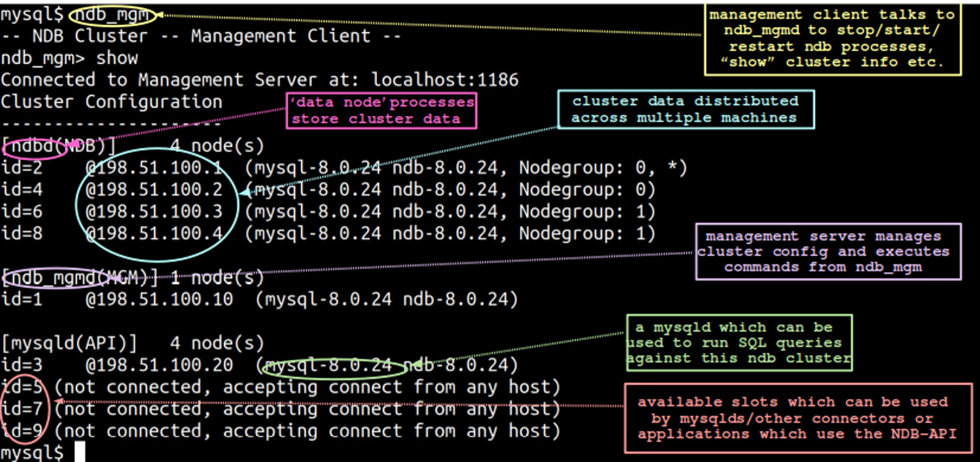The height and width of the screenshot is (462, 980).
Task: Click 'Nodegroup: 0, *' on the id=2 line
Action: tap(602, 168)
